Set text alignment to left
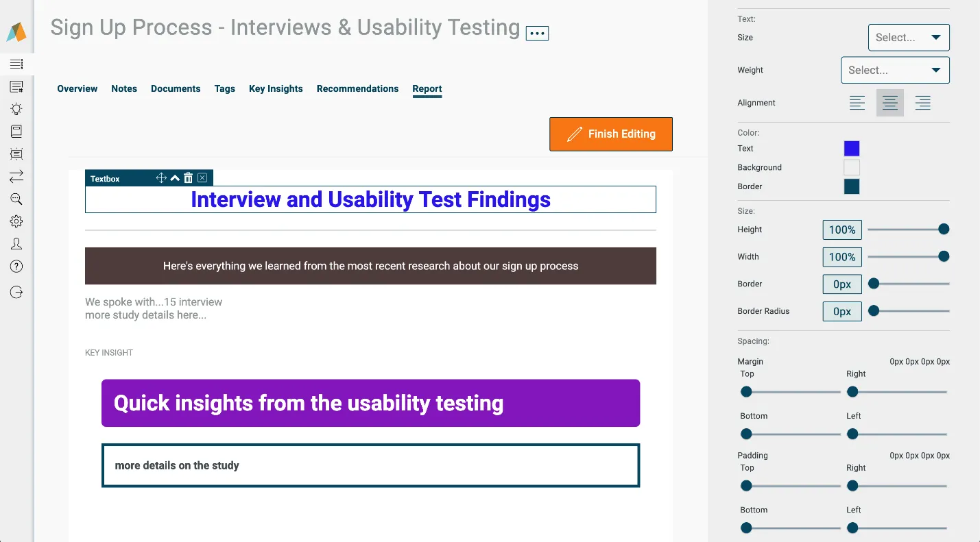Viewport: 980px width, 542px height. [857, 103]
